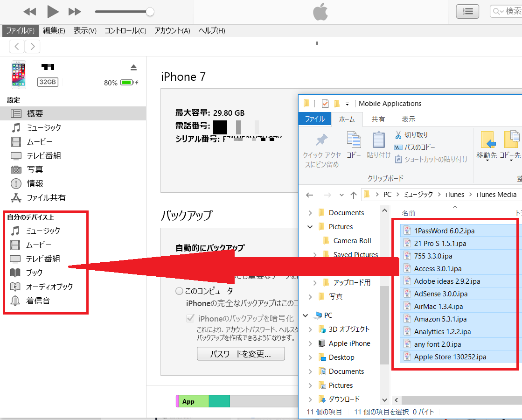The width and height of the screenshot is (522, 420).
Task: Go back with the iTunes back arrow
Action: 17,46
